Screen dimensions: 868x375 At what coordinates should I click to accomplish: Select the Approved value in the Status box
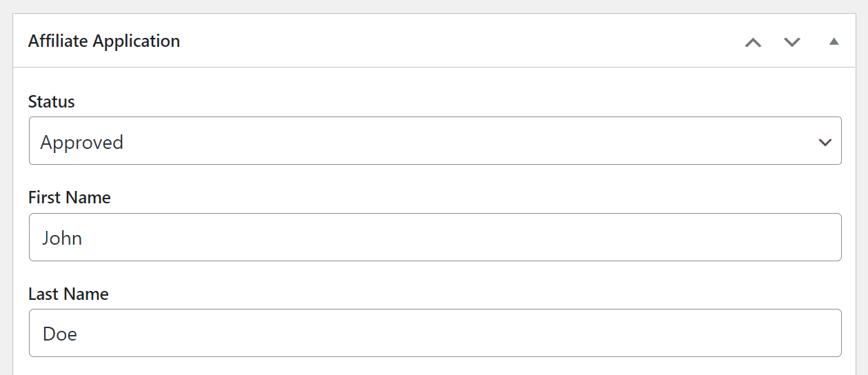coord(82,143)
